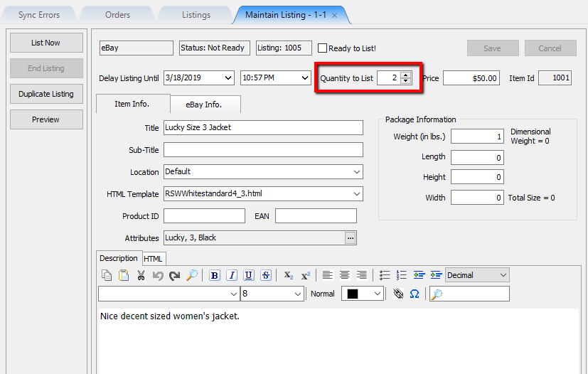This screenshot has width=588, height=374.
Task: Click the remove link chain icon
Action: click(x=398, y=294)
